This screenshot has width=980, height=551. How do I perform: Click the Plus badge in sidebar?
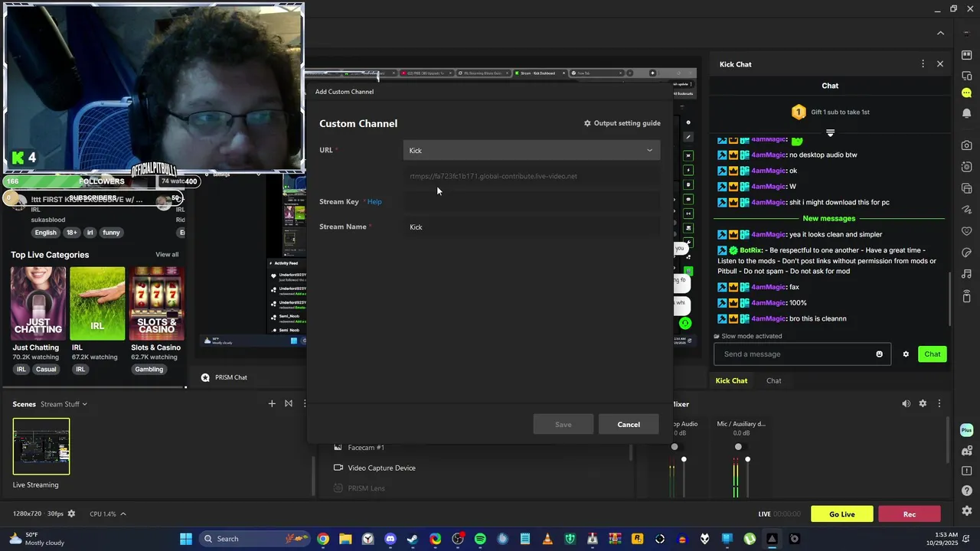click(x=966, y=430)
